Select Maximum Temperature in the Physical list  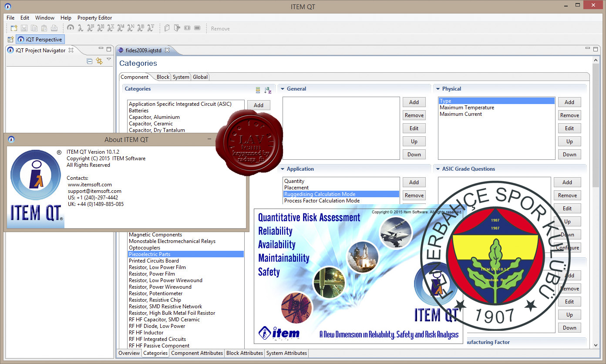coord(496,108)
